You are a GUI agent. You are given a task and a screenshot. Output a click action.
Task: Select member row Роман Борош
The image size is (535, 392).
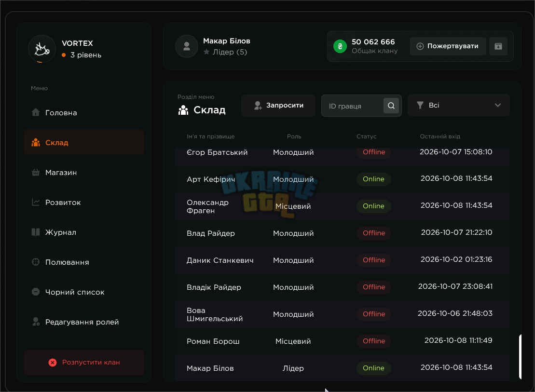pos(342,341)
